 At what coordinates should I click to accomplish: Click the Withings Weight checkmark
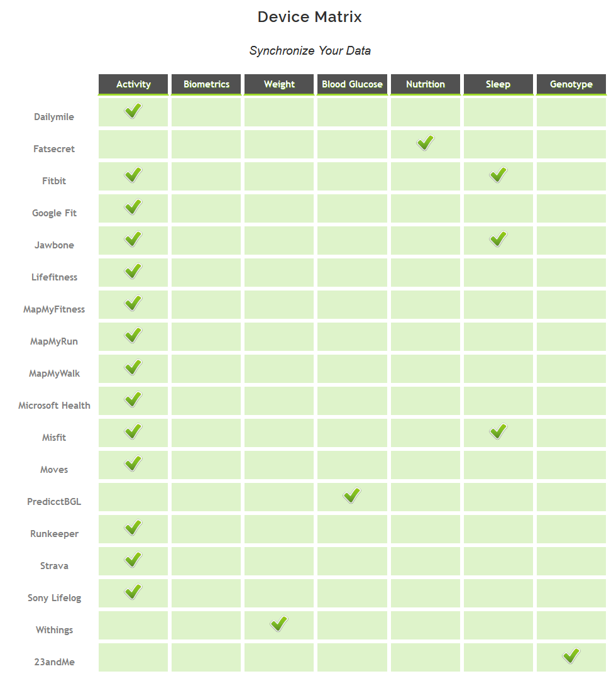point(279,624)
